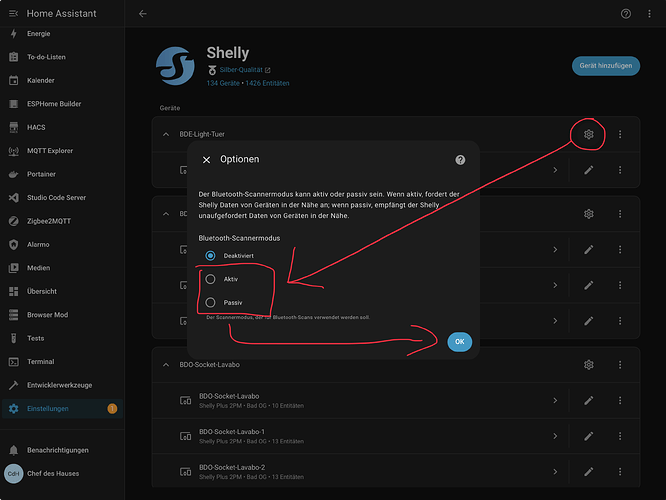The image size is (666, 500).
Task: Open the BDO-Socket-Lavabo-2 row overflow menu
Action: (x=620, y=472)
